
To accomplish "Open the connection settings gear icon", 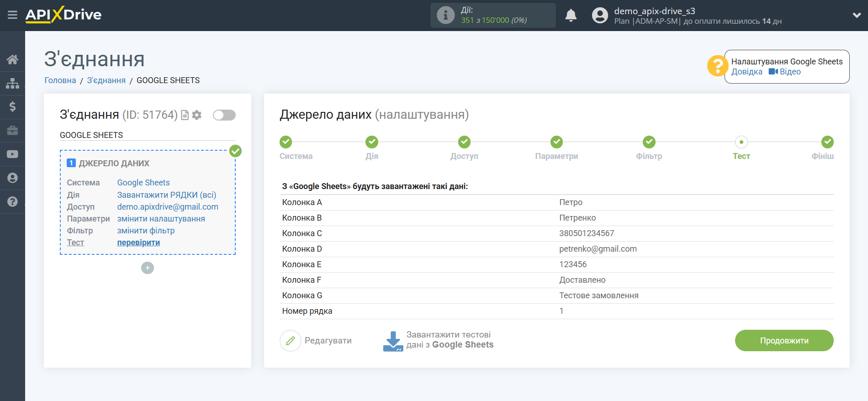I will pyautogui.click(x=197, y=115).
